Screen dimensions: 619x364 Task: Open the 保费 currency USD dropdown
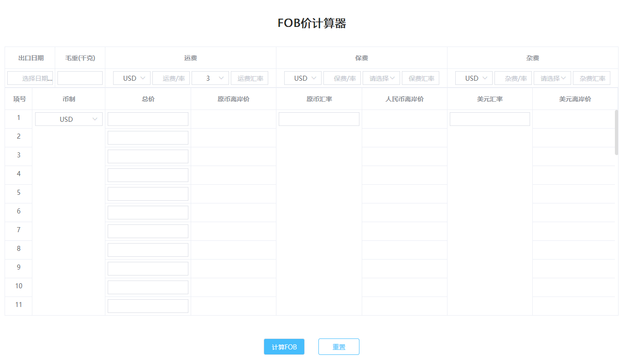click(x=303, y=78)
